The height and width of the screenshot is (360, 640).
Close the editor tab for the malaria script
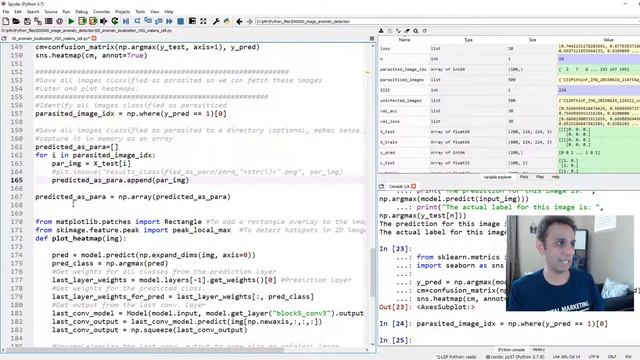click(94, 38)
